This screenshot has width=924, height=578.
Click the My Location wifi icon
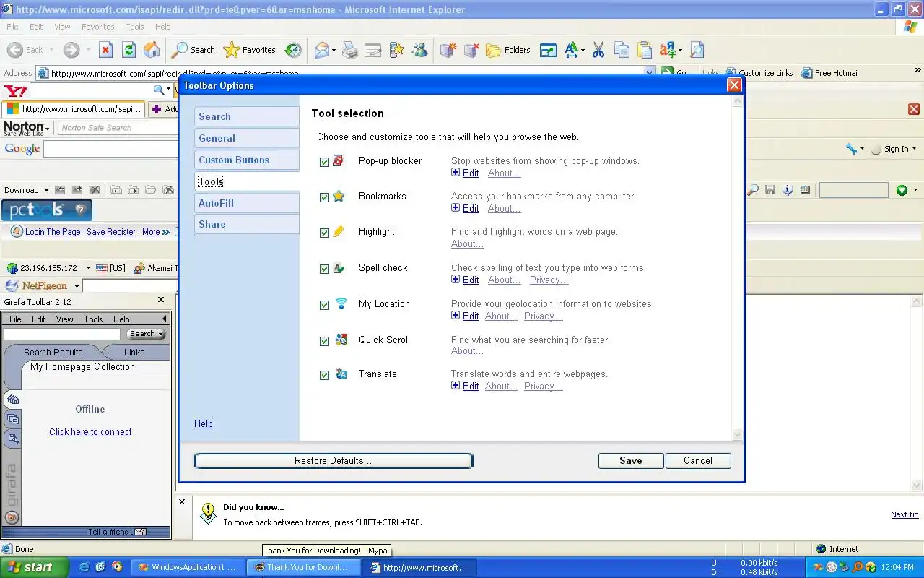click(341, 303)
